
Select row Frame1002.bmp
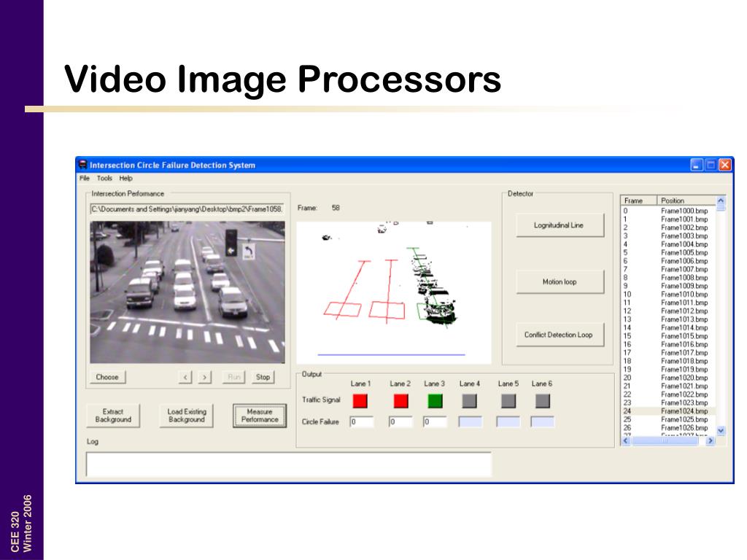668,227
